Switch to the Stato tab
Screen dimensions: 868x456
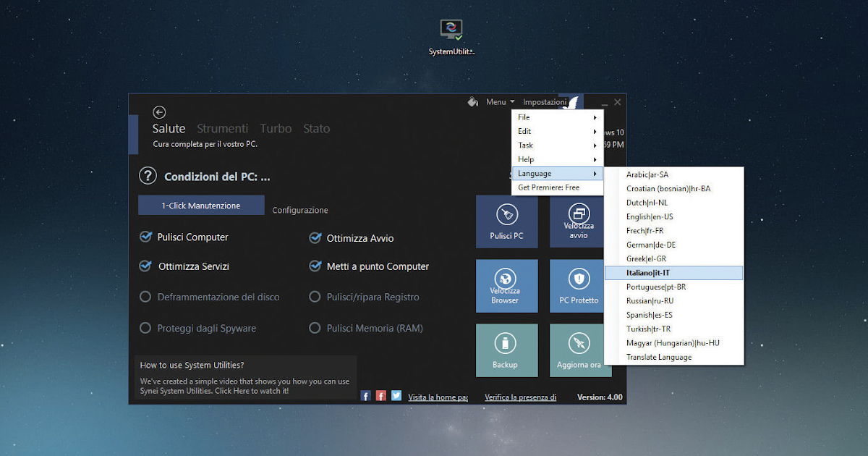317,129
